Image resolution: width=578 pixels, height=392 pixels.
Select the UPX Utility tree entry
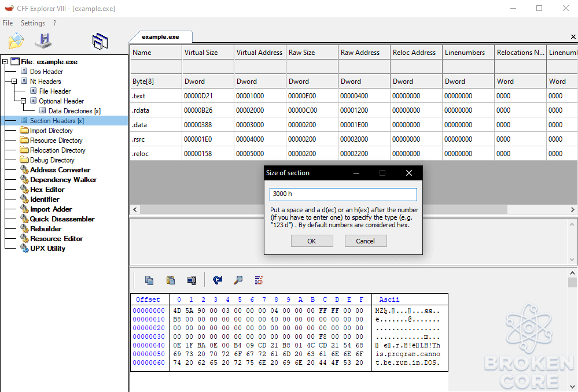click(47, 248)
